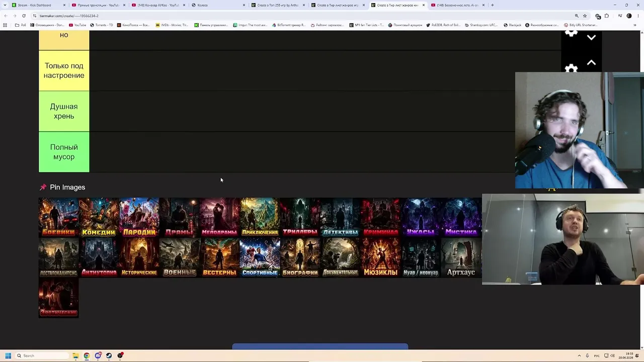This screenshot has width=644, height=362.
Task: Select the Биографии genre tile
Action: [x=300, y=257]
